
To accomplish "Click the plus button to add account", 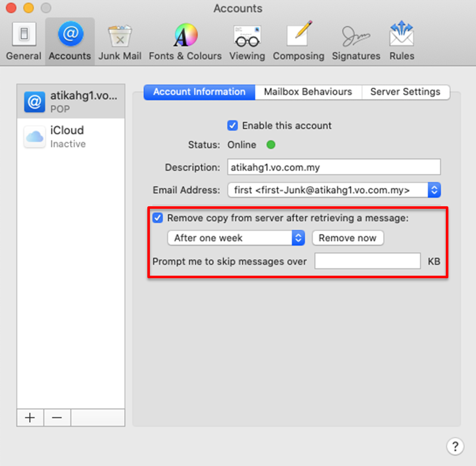I will pyautogui.click(x=30, y=418).
